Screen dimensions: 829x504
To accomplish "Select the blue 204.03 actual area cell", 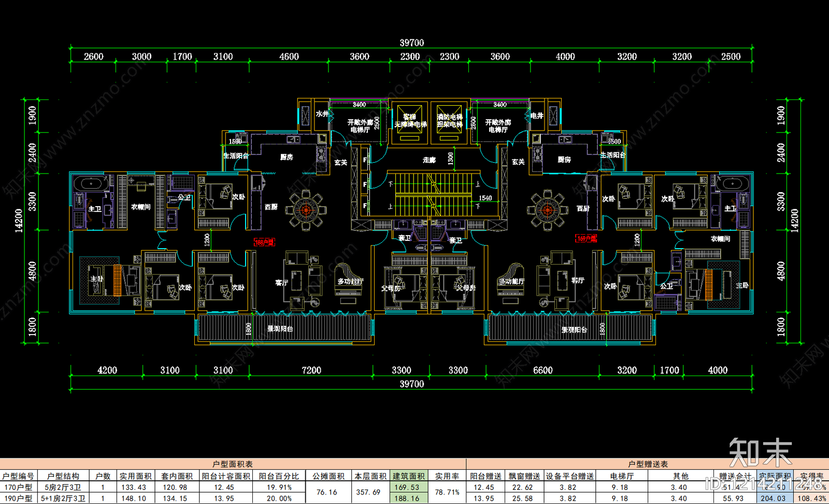I will pyautogui.click(x=774, y=498).
